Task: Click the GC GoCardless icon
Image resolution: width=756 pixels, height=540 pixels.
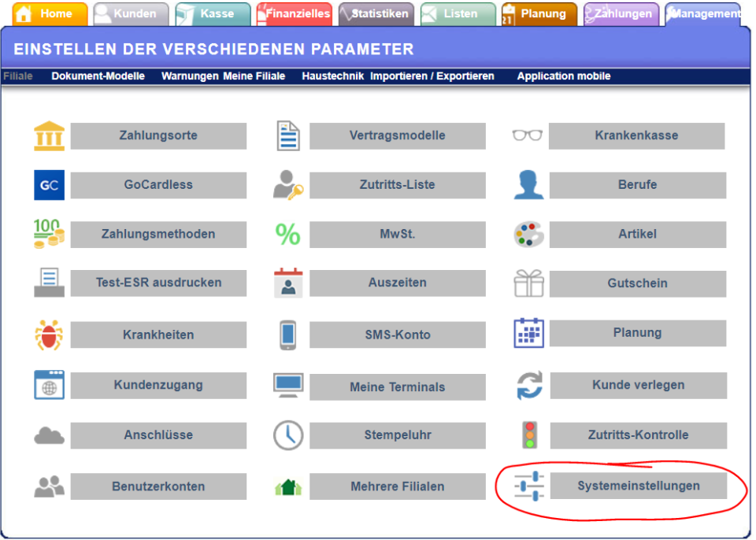Action: click(48, 185)
